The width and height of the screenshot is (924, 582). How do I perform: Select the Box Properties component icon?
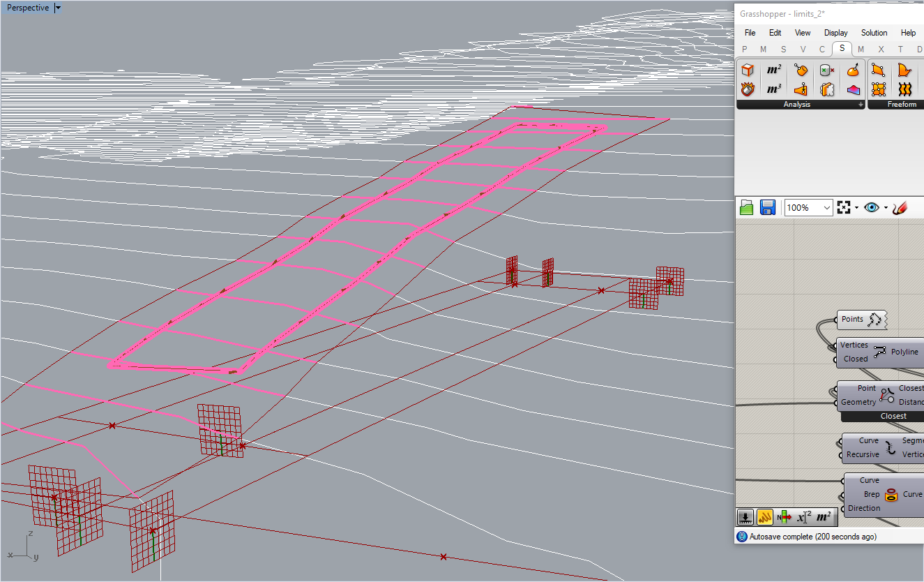[748, 70]
